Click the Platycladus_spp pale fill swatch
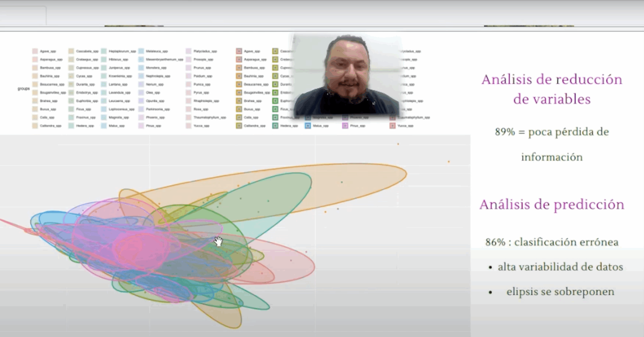 click(x=188, y=51)
